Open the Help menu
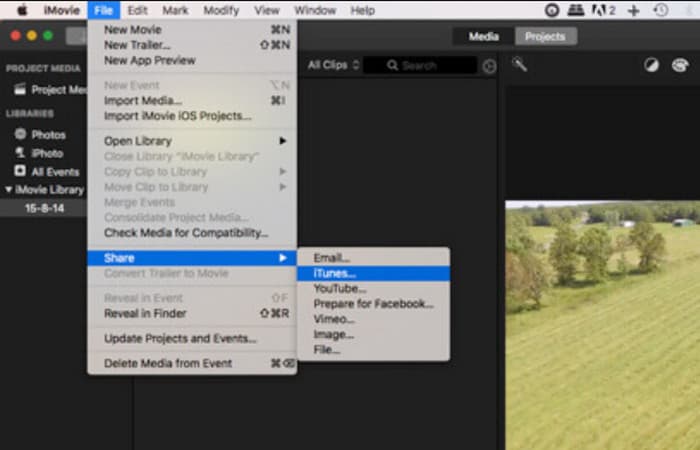The image size is (700, 450). click(x=362, y=10)
